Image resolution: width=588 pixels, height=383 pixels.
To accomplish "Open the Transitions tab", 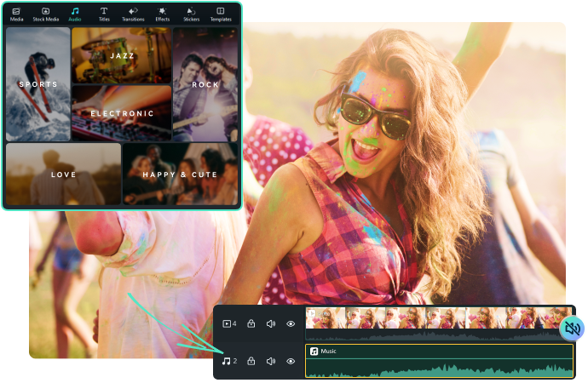I will coord(133,14).
